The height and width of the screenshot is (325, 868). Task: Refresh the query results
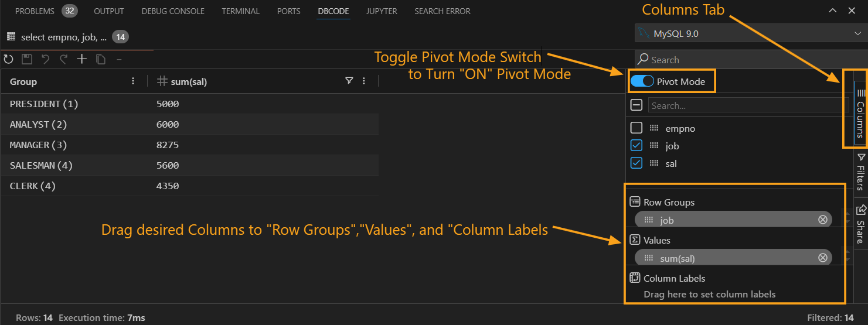8,59
